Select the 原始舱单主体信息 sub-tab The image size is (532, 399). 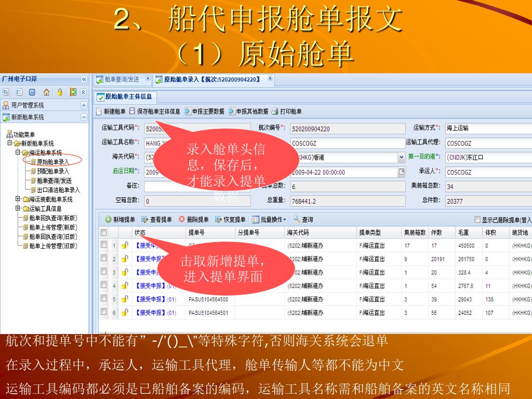125,97
